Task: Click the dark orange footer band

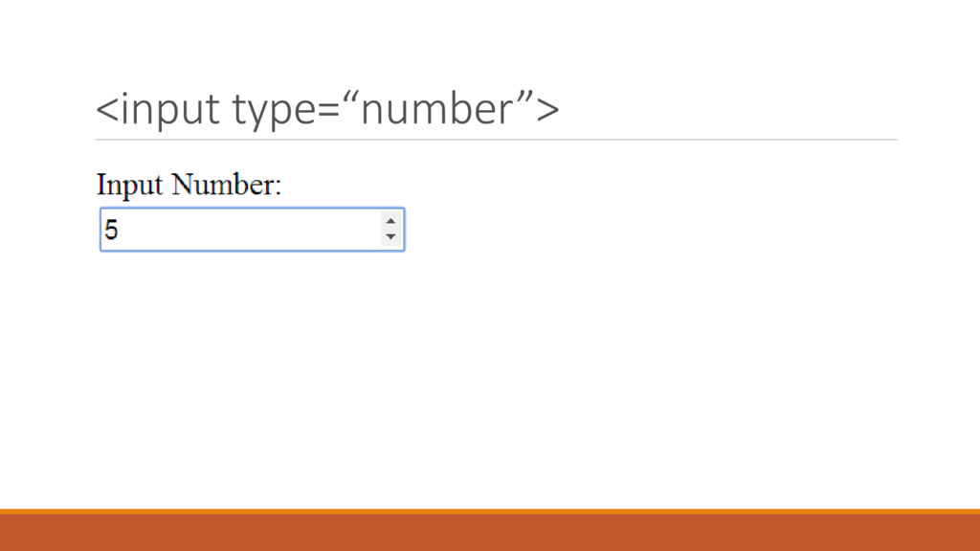Action: click(x=490, y=533)
